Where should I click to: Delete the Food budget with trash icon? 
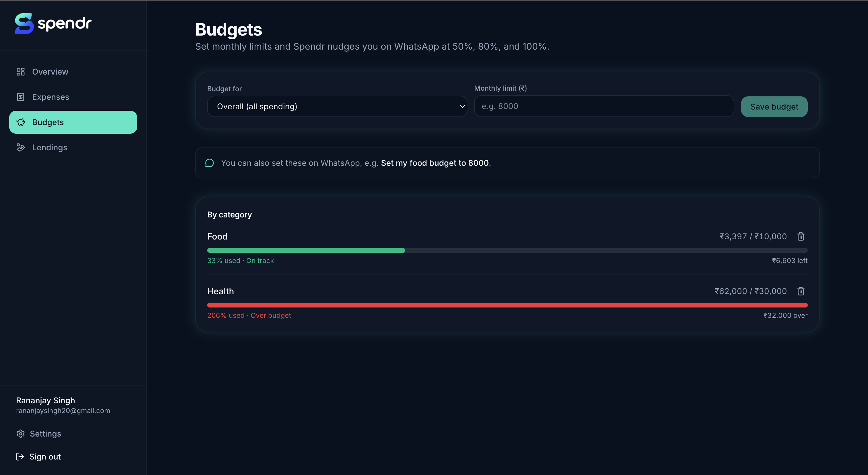[x=801, y=236]
